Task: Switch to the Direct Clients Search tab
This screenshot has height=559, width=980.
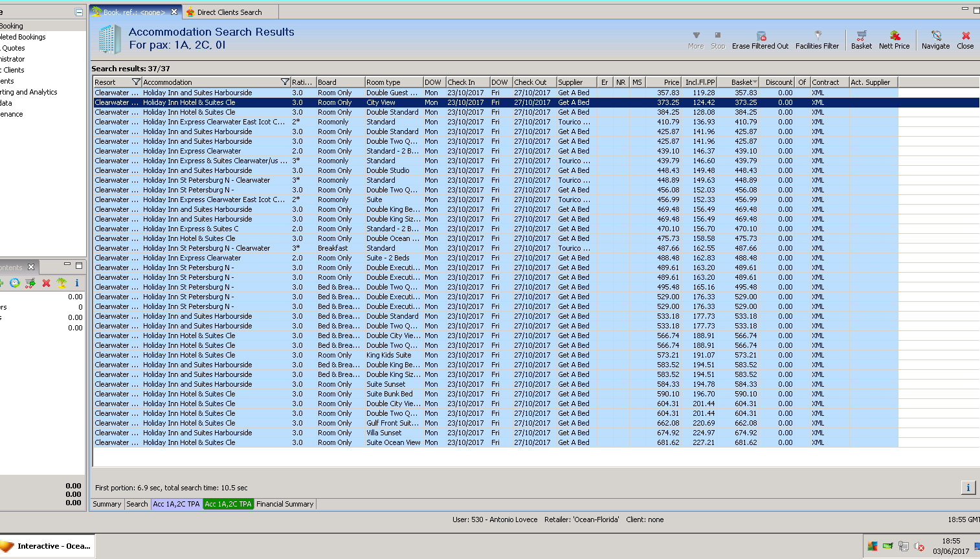Action: [x=229, y=12]
